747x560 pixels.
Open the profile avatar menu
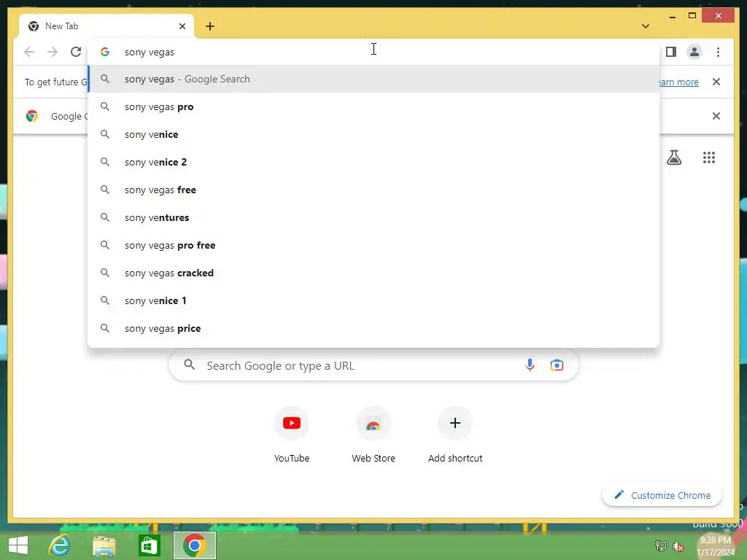(694, 52)
